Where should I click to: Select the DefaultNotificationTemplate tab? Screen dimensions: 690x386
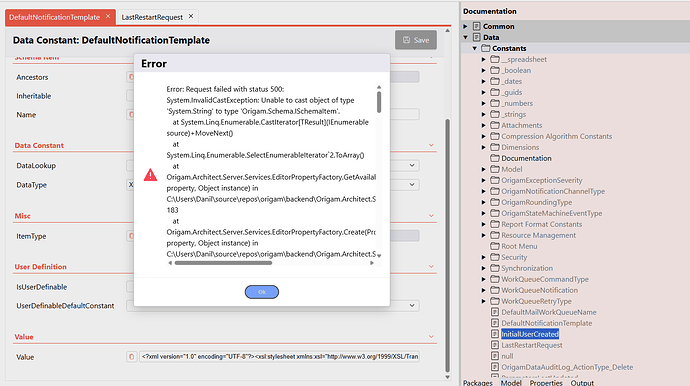[x=55, y=17]
